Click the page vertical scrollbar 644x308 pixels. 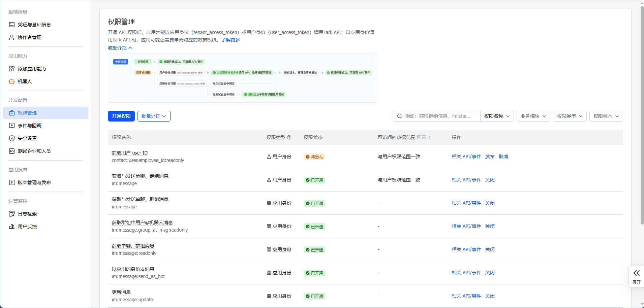642,114
